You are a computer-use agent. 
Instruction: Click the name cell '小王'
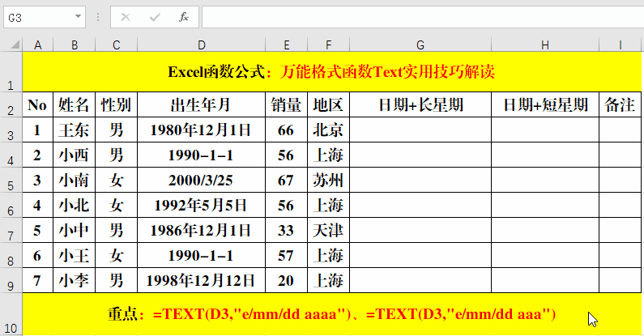[75, 255]
